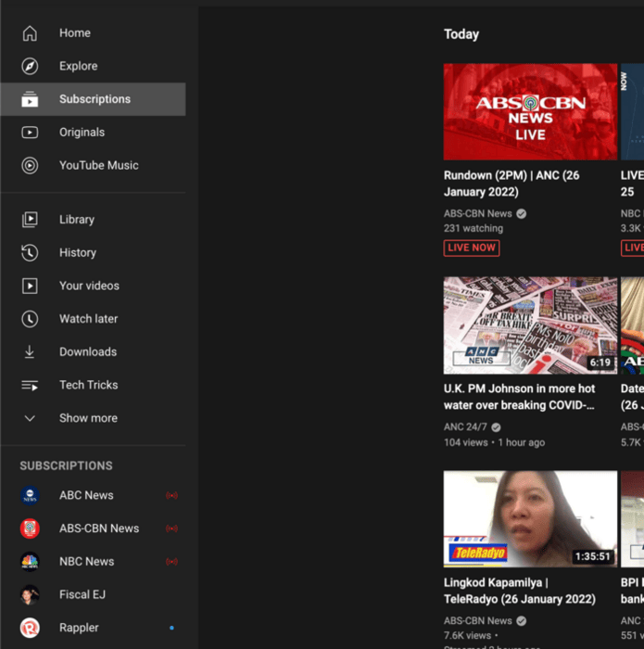Click the Watch later clock icon

(30, 319)
